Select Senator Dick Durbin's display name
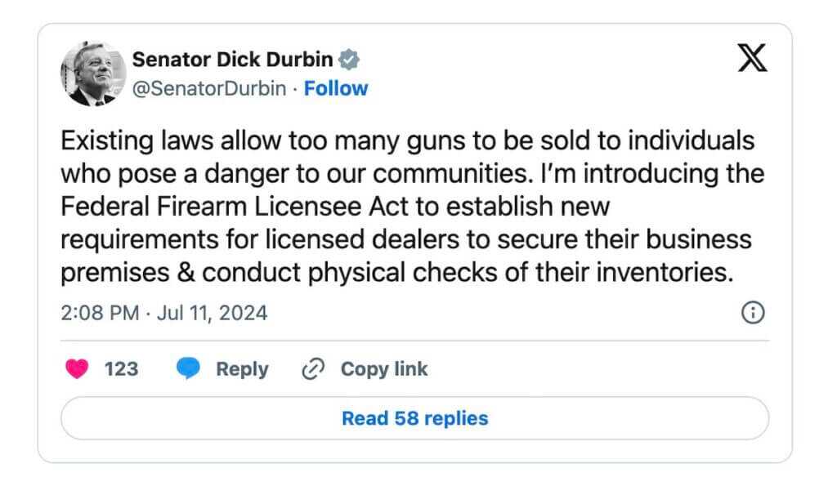The height and width of the screenshot is (504, 837). coord(235,58)
